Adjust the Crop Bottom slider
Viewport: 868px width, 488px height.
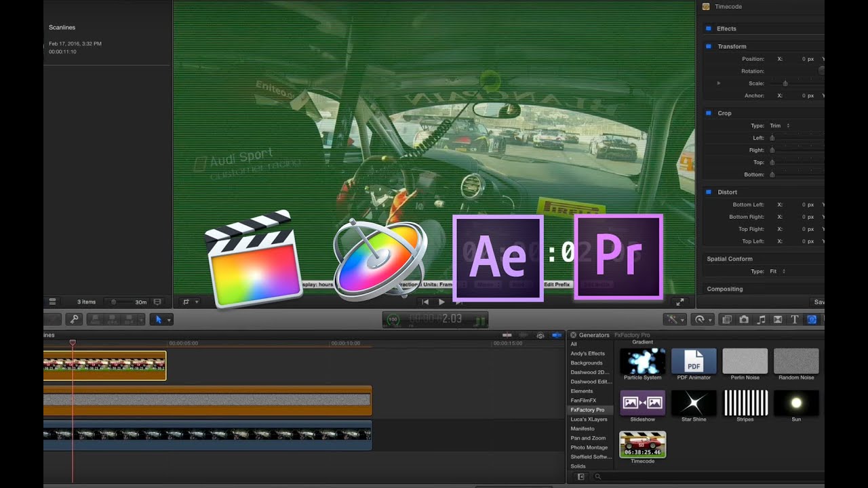772,174
